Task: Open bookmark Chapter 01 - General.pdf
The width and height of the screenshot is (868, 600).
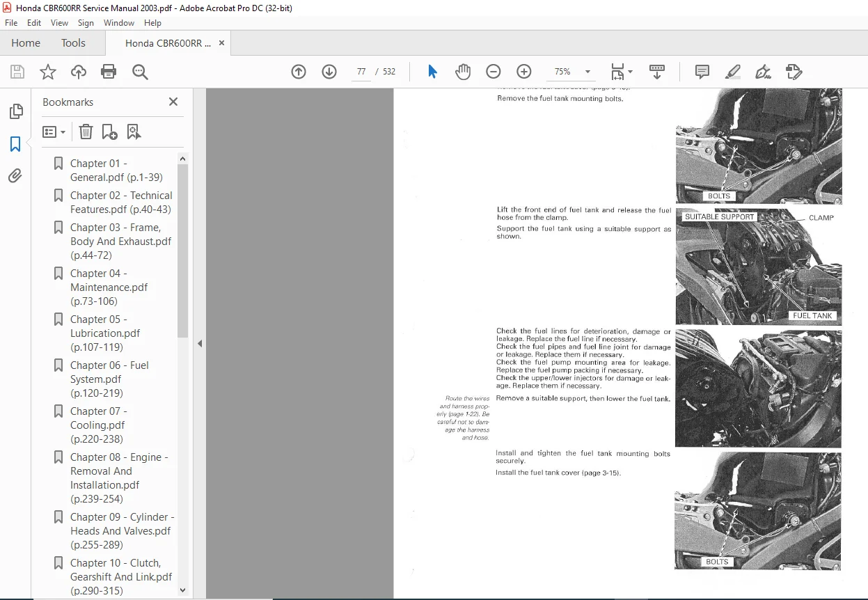Action: coord(116,171)
